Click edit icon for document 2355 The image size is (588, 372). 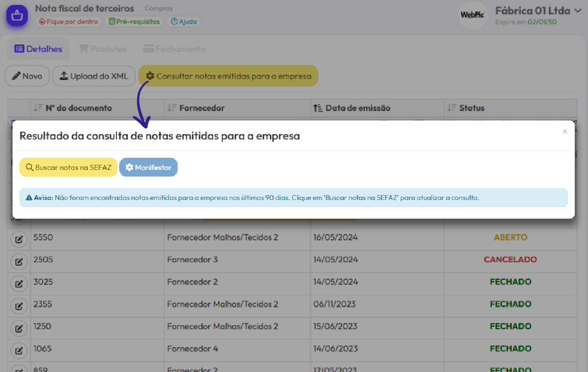(x=18, y=305)
